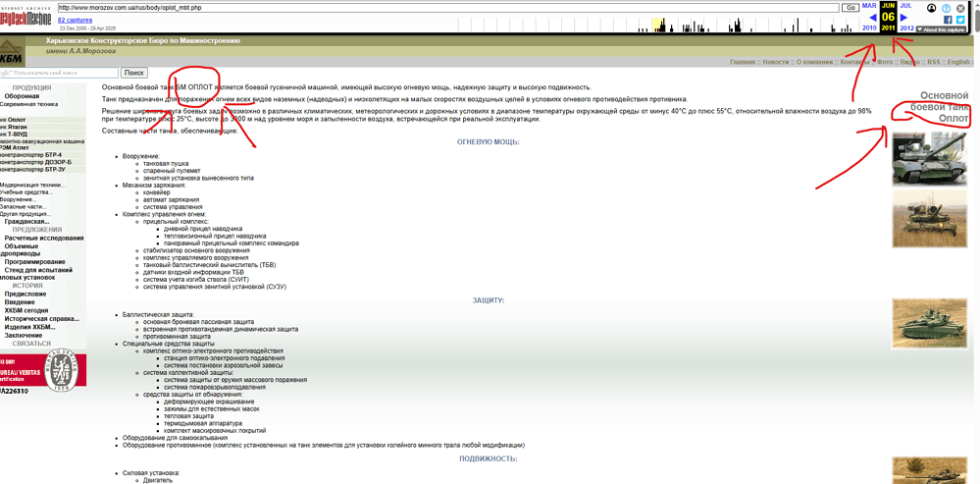Open Заключение sidebar link
Screen dimensions: 980x484
click(x=24, y=335)
